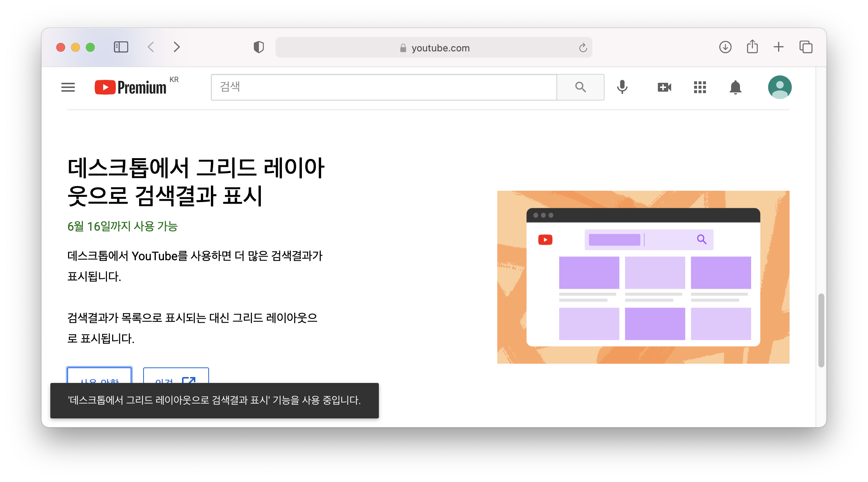Click the KR country label

click(174, 79)
